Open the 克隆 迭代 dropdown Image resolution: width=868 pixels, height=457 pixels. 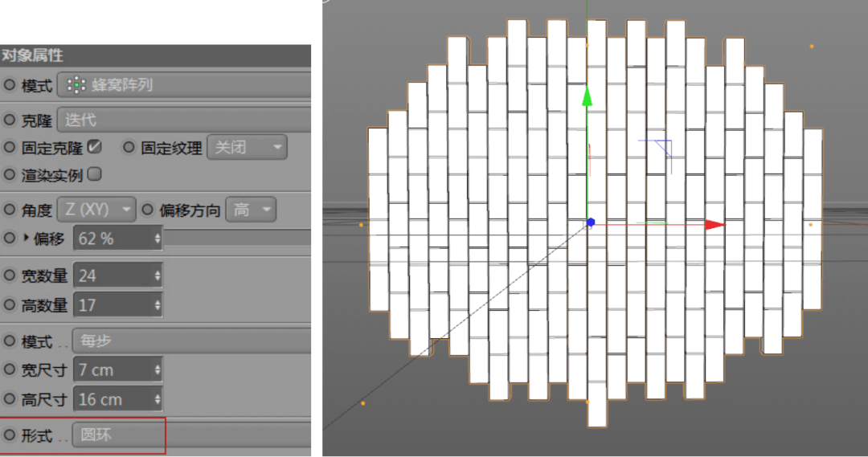pos(184,120)
